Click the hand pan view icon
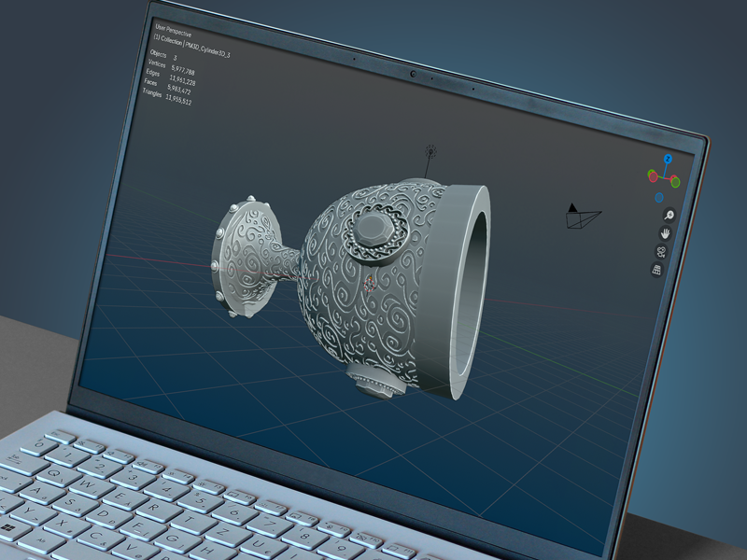747x560 pixels. click(665, 233)
